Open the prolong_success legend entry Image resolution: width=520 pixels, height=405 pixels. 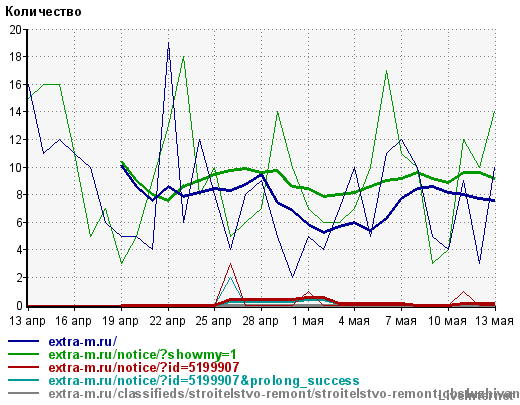[x=204, y=380]
